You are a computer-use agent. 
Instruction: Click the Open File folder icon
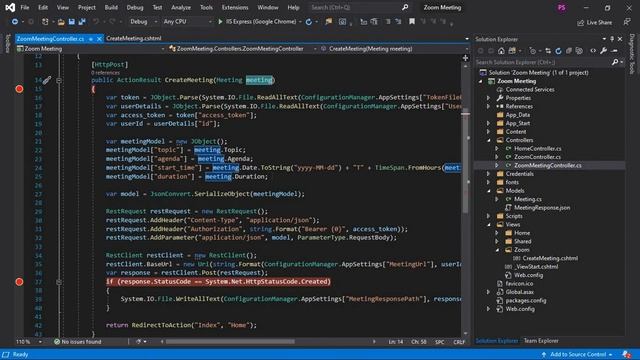coord(61,22)
